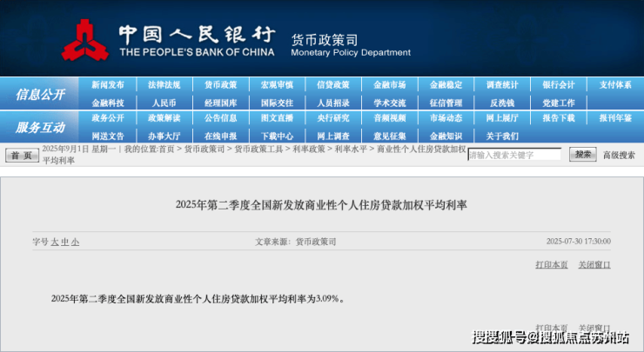This screenshot has width=644, height=352.
Task: Set font size to 中
Action: pos(65,242)
